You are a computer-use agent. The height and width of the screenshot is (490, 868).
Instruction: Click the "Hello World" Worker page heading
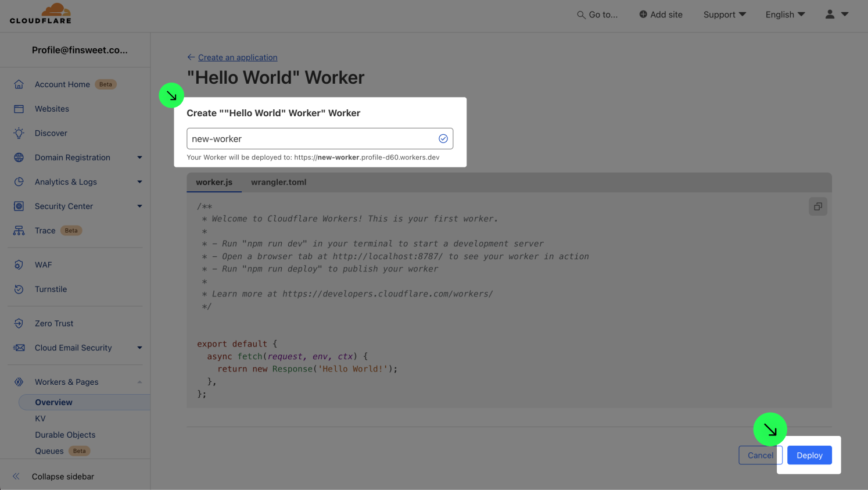276,77
